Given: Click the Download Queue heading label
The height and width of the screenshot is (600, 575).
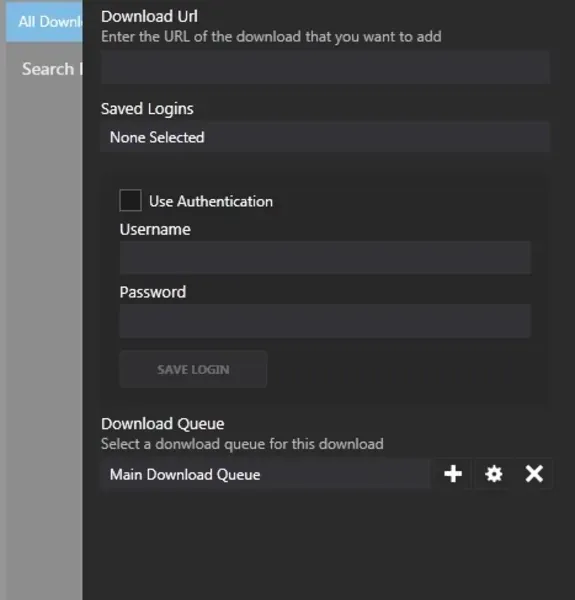Looking at the screenshot, I should click(163, 424).
